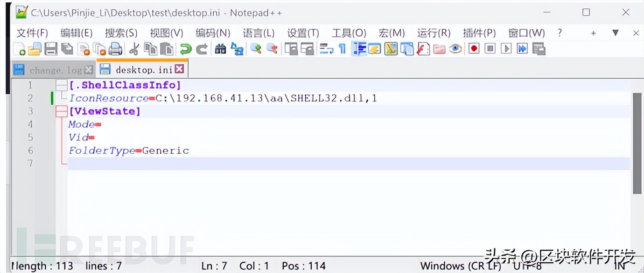
Task: Click the Zoom In magnifier icon
Action: coord(255,49)
